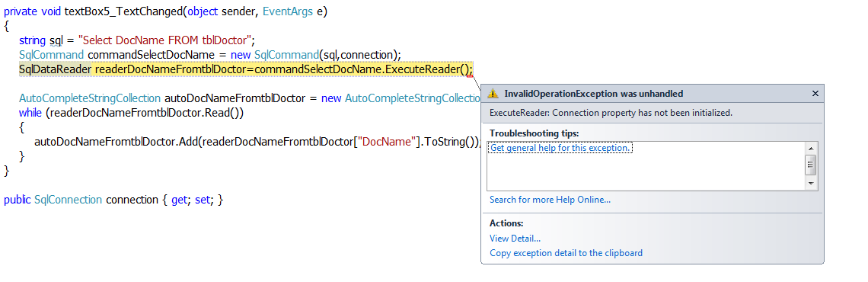868x282 pixels.
Task: Click troubleshooting tips scrollbar up arrow
Action: coord(811,149)
